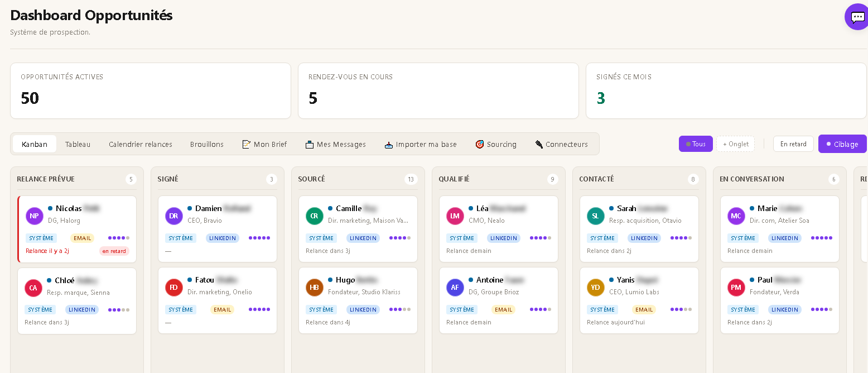Click the SL avatar on Sarah card
Screen dimensions: 868x373
(x=596, y=216)
